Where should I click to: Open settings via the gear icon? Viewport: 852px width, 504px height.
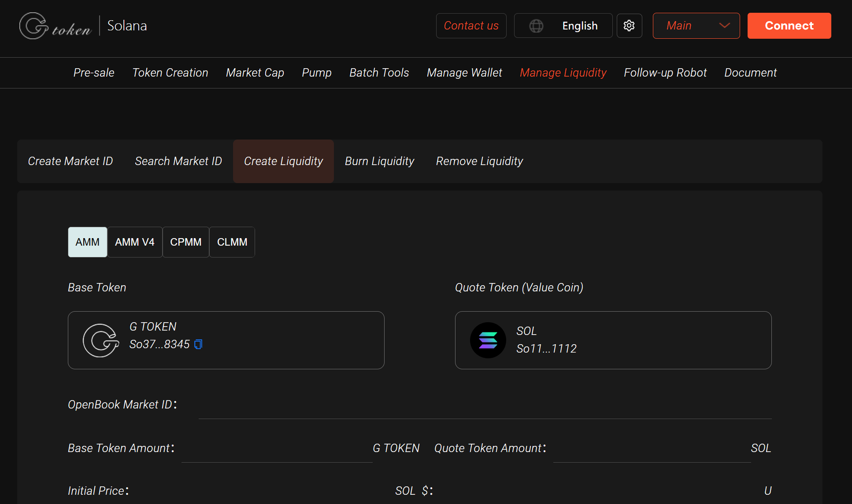pos(629,26)
